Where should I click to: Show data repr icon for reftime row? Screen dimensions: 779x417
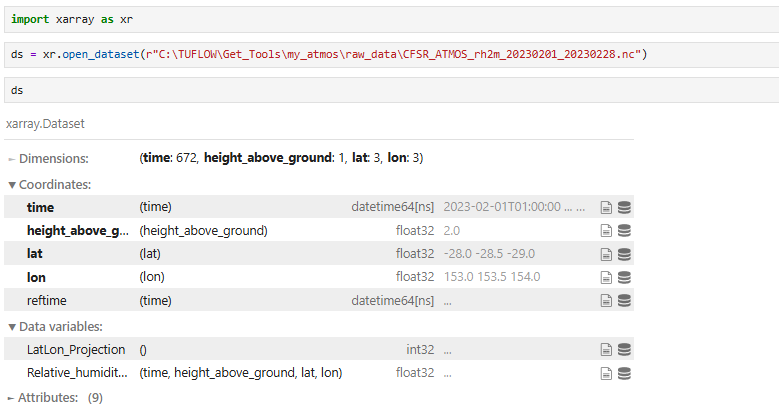(x=625, y=300)
